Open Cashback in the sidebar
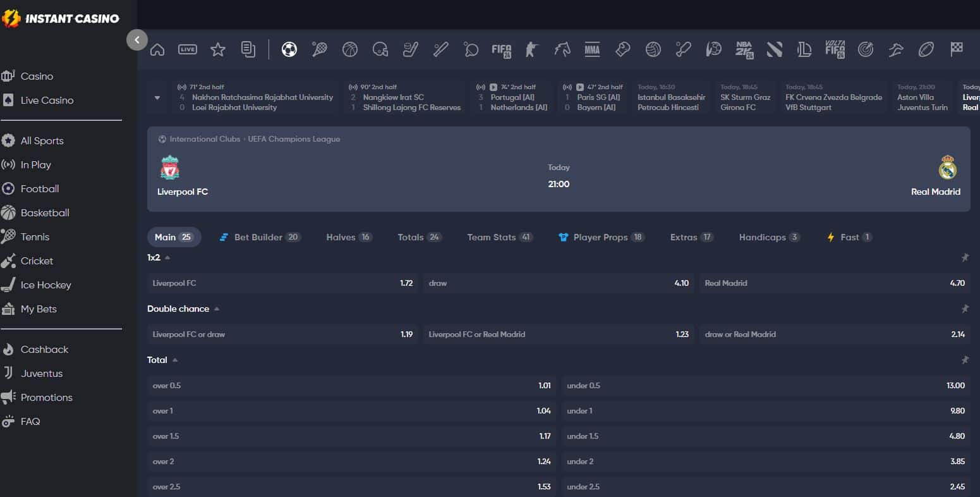980x497 pixels. click(35, 349)
